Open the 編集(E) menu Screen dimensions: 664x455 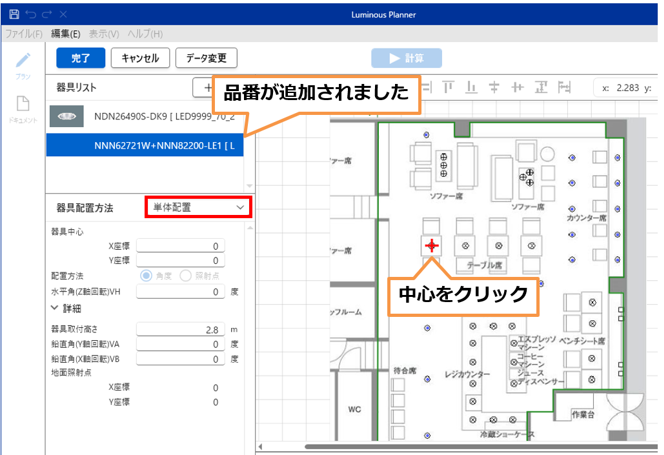pos(67,33)
